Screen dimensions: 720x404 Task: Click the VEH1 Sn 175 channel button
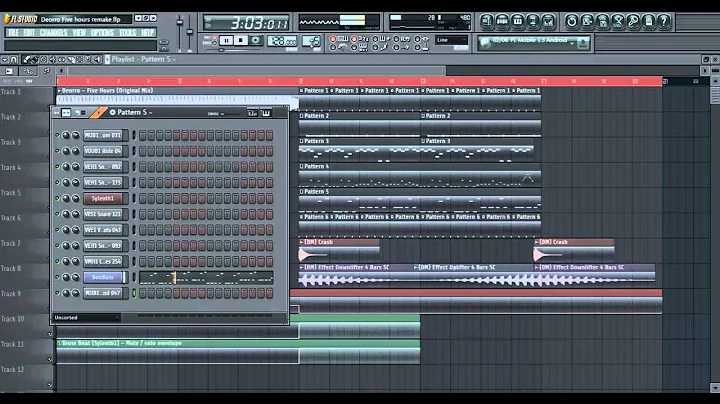pos(103,183)
